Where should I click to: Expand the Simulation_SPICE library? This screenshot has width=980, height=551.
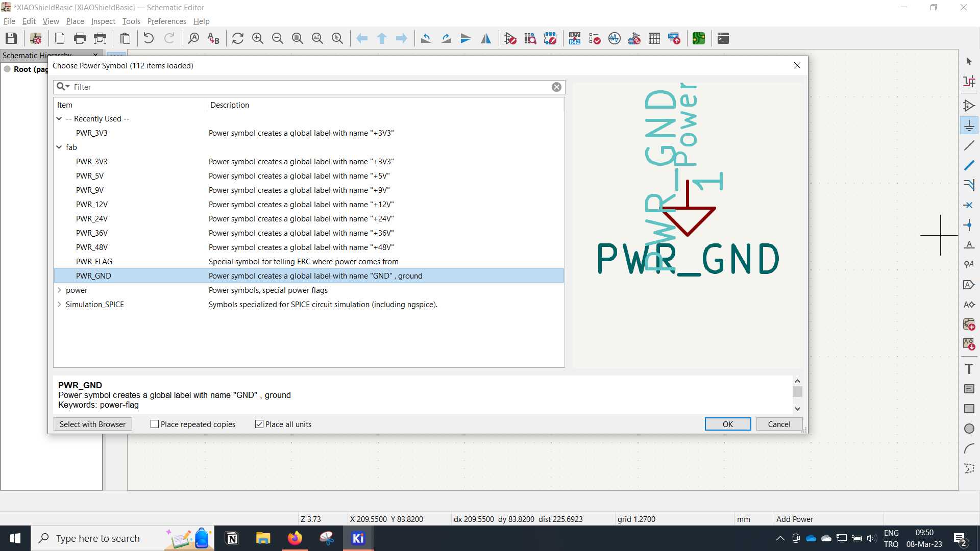60,304
